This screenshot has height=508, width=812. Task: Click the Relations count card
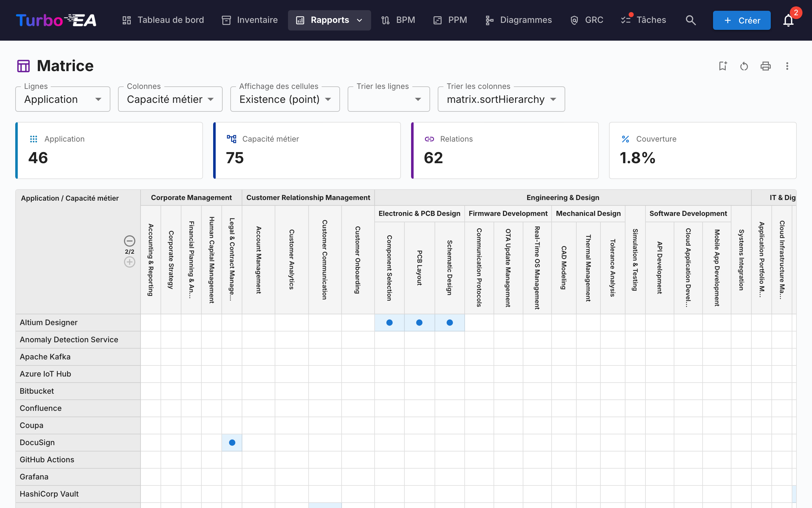pyautogui.click(x=505, y=150)
